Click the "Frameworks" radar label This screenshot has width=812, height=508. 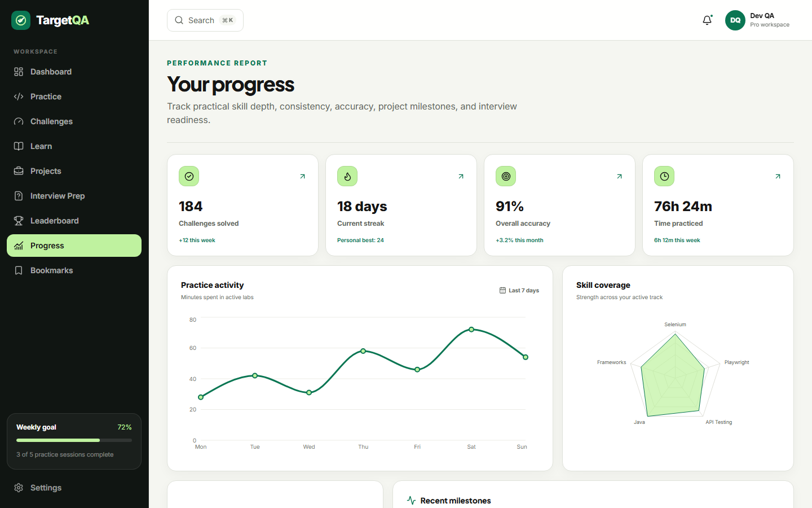tap(611, 362)
